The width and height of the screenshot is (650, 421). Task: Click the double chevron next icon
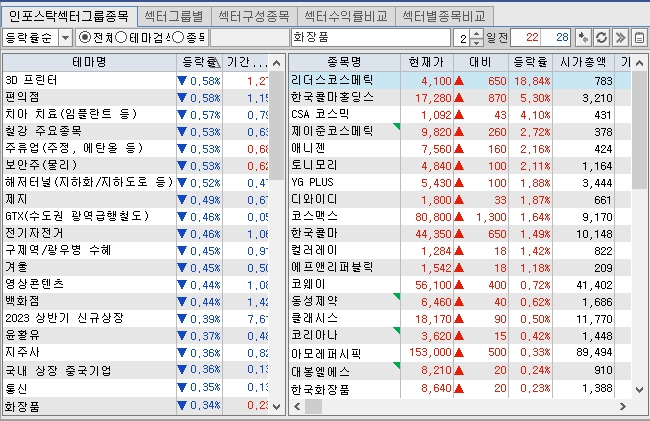coord(621,38)
